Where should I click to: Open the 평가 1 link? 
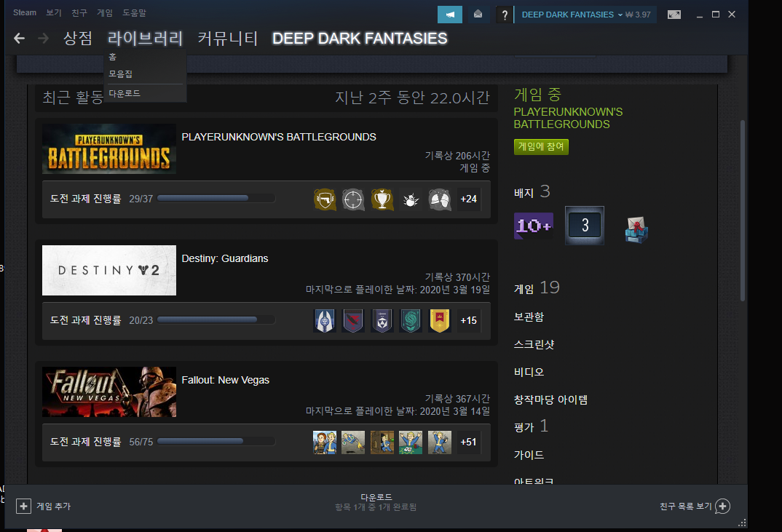click(531, 426)
